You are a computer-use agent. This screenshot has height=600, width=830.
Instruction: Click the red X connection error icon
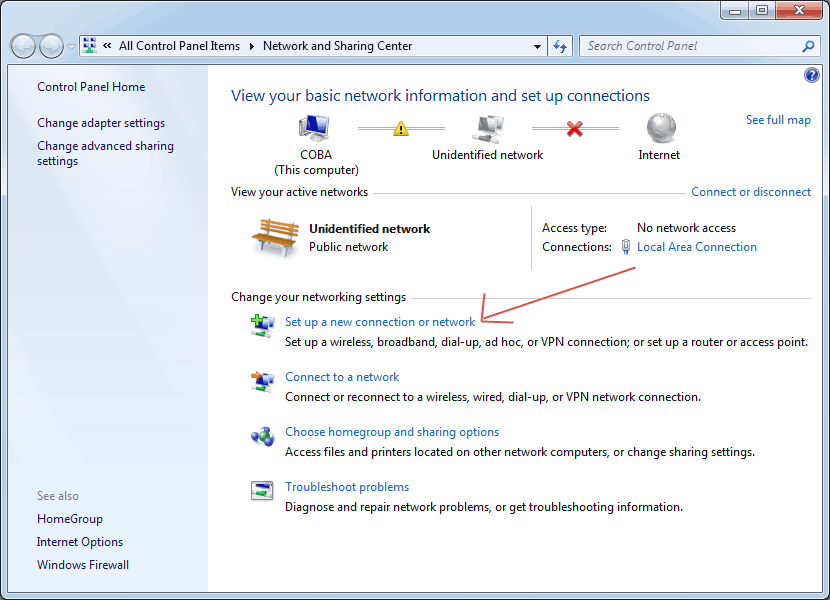click(x=574, y=129)
